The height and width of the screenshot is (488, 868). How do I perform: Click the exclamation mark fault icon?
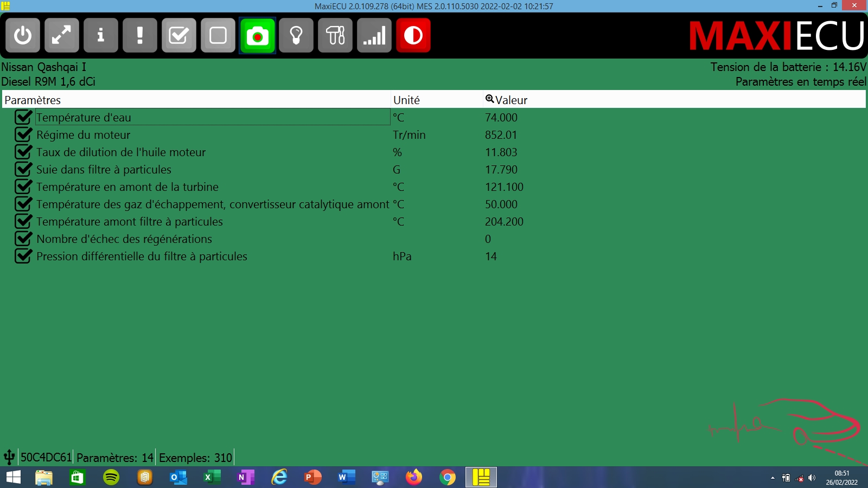click(x=140, y=35)
